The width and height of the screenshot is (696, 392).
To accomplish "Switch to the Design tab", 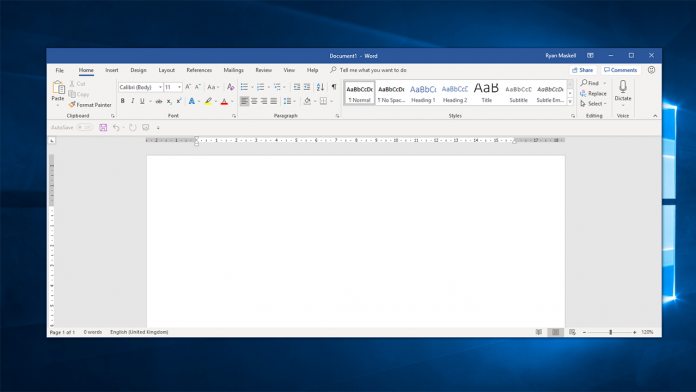I will [x=138, y=70].
